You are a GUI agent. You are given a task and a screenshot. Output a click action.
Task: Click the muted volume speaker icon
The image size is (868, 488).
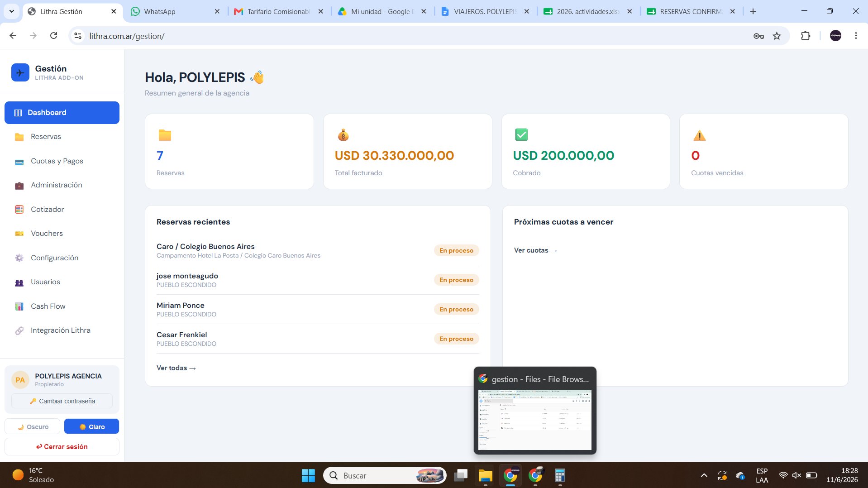point(797,475)
